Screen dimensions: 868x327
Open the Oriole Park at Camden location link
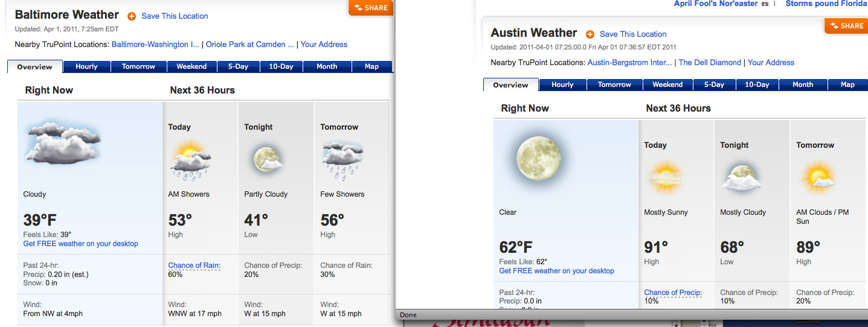click(250, 45)
